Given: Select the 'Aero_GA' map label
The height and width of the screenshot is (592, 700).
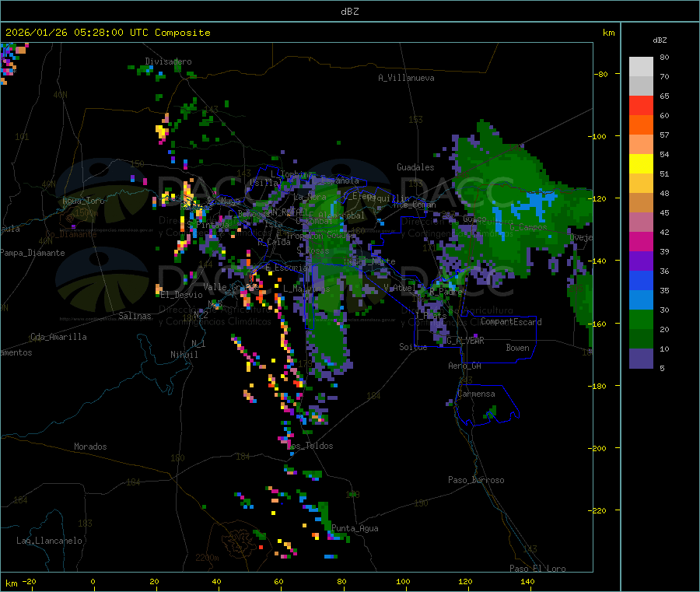Looking at the screenshot, I should 465,366.
